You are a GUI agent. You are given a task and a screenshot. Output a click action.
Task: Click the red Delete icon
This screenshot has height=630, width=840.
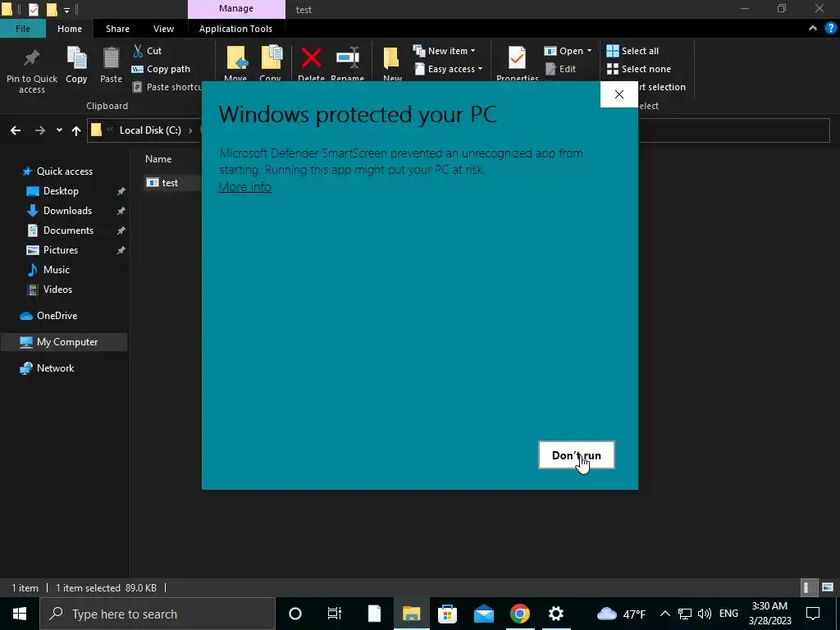(311, 58)
